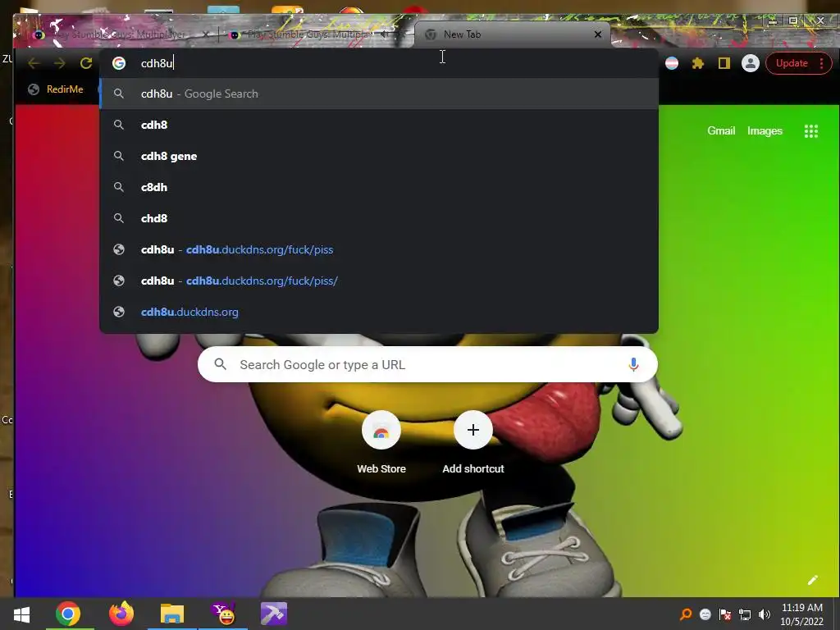The image size is (840, 630).
Task: Open File Explorer from the taskbar
Action: pos(172,614)
